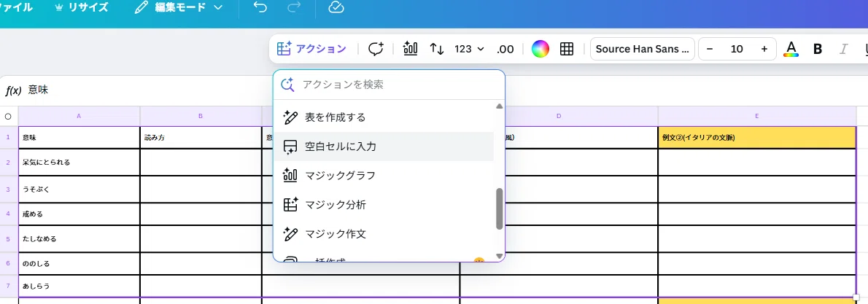Open the 編集モード dropdown

(x=179, y=8)
